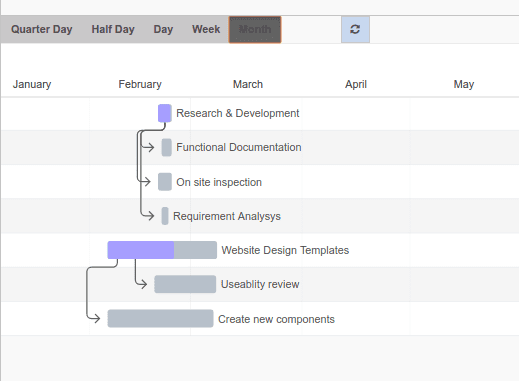The height and width of the screenshot is (381, 519).
Task: Click the Functional Documentation task bar
Action: [x=167, y=147]
